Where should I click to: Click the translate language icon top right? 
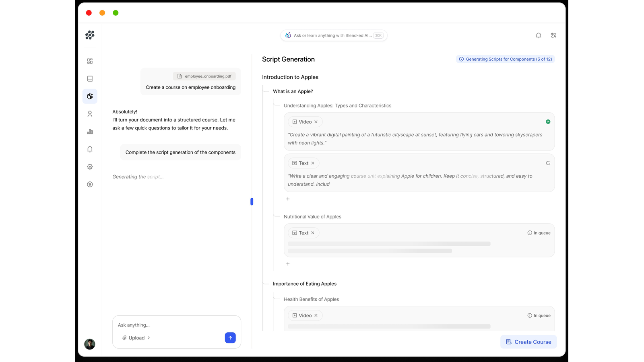[x=553, y=35]
